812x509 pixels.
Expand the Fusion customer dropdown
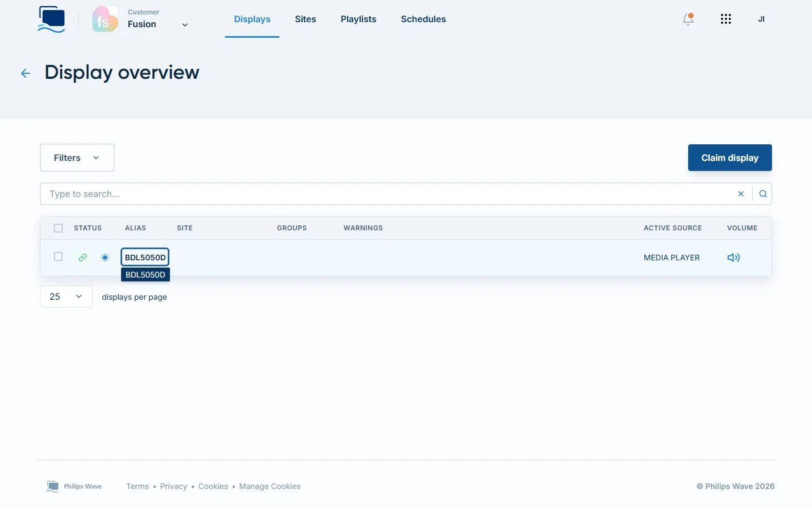coord(185,24)
